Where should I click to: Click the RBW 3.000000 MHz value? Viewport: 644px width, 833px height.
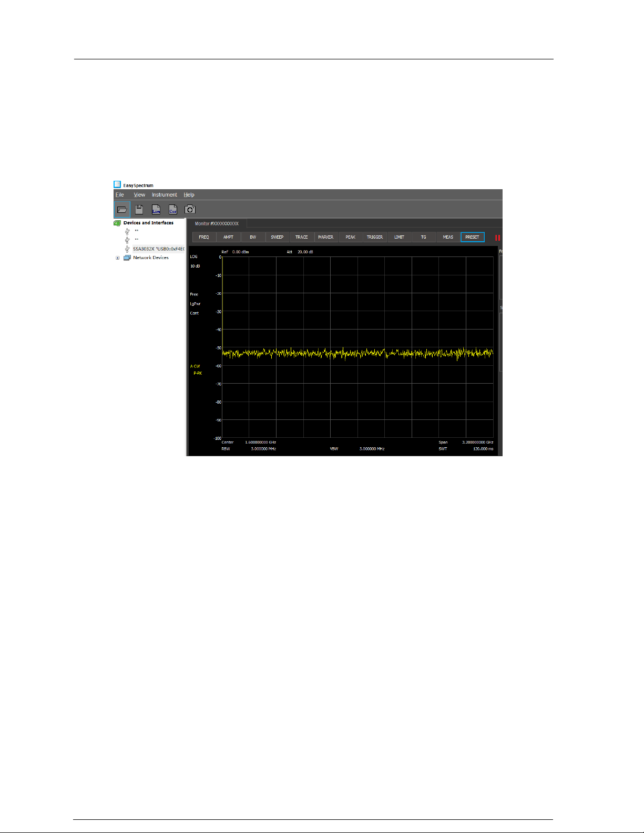263,449
